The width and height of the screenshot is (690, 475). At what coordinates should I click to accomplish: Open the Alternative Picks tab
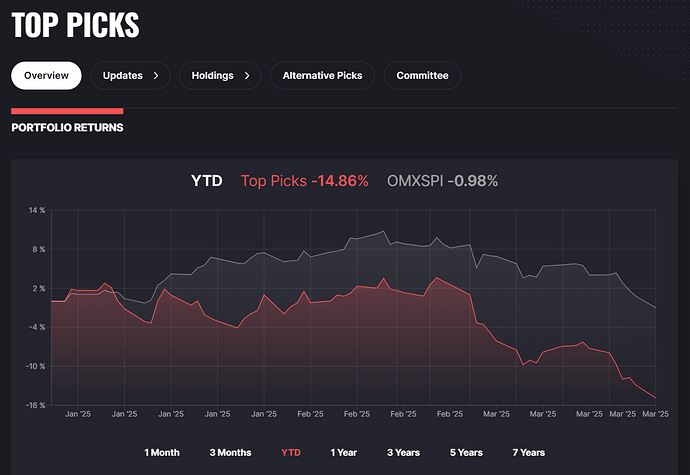322,76
